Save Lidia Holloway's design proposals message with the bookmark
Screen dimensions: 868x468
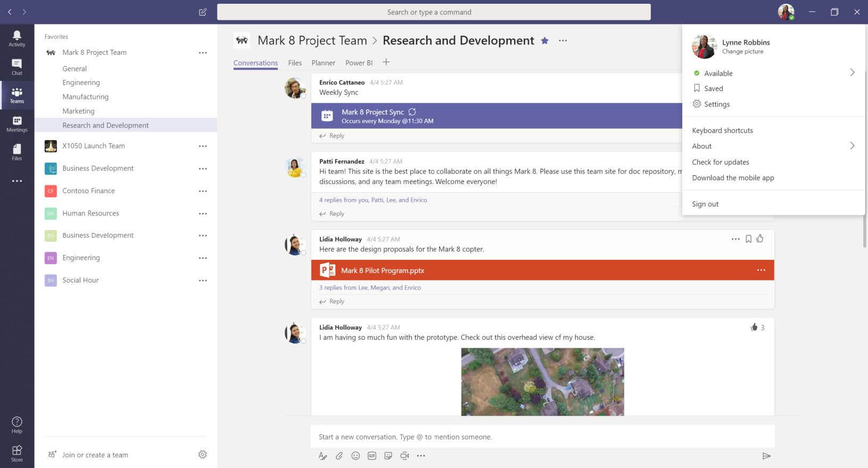(748, 239)
